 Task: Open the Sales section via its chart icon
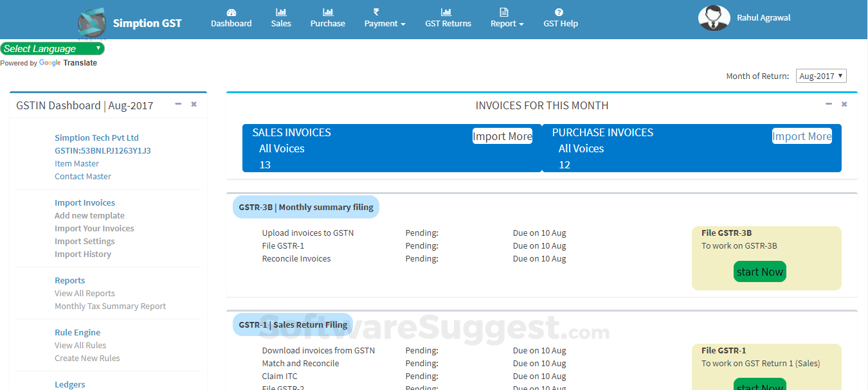coord(281,12)
